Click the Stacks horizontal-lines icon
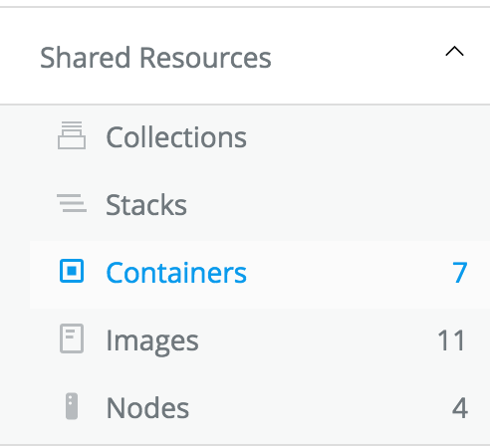This screenshot has height=448, width=490. click(72, 203)
